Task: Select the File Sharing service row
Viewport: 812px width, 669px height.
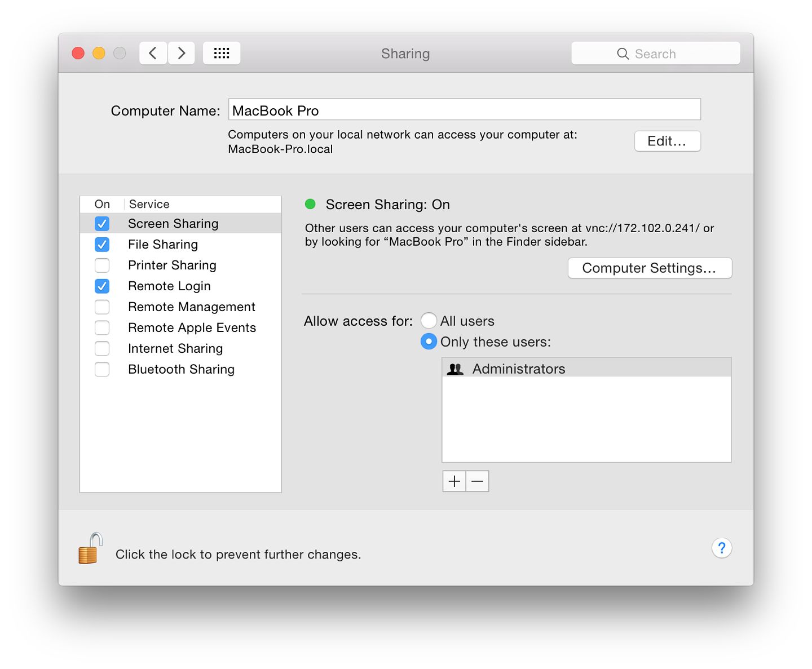Action: 180,245
